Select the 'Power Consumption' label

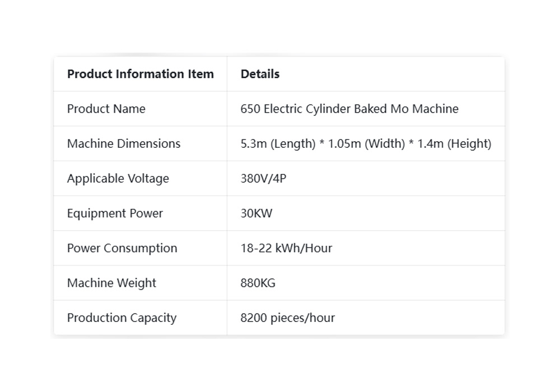(122, 248)
